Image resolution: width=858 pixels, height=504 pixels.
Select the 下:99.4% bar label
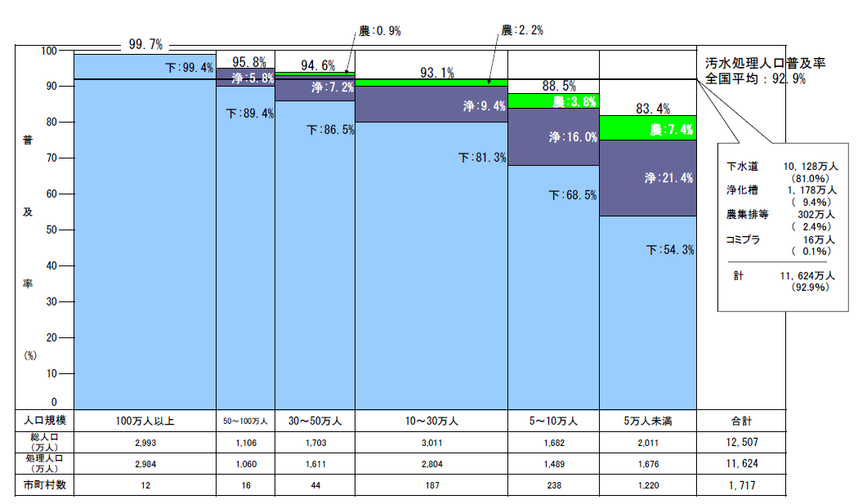point(190,67)
